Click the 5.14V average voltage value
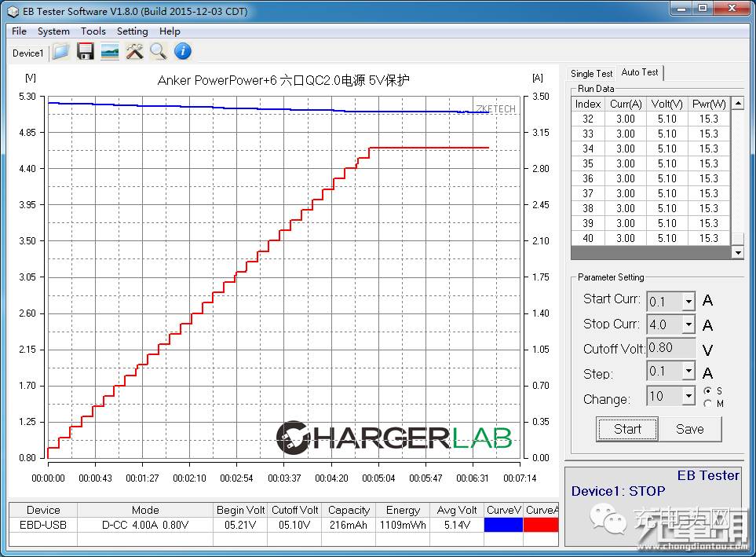 pyautogui.click(x=457, y=525)
